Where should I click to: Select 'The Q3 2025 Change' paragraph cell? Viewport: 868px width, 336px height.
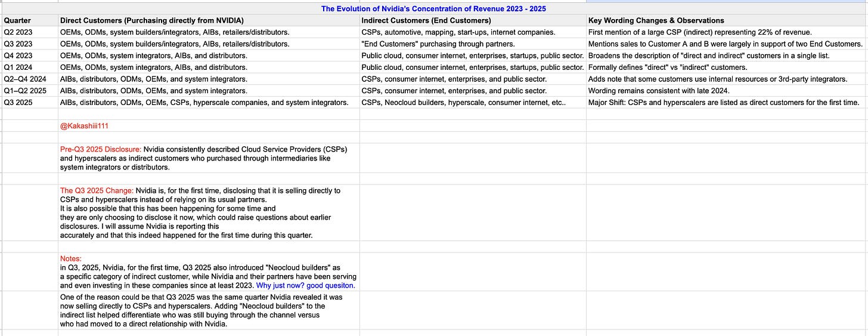click(209, 212)
